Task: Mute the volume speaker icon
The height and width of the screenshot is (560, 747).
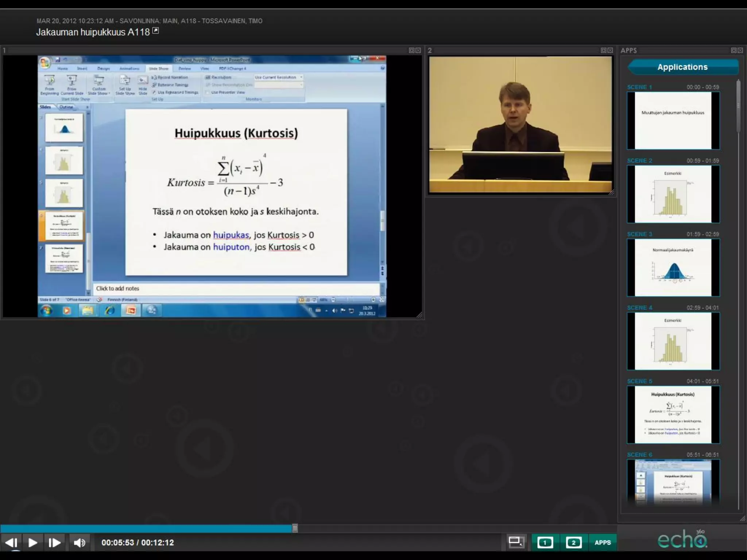Action: [x=79, y=542]
